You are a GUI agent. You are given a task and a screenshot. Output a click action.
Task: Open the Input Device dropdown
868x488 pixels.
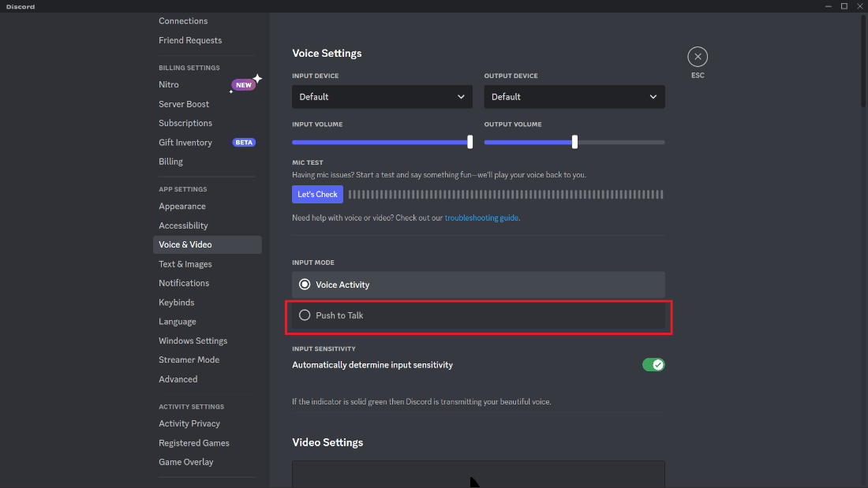pos(382,97)
